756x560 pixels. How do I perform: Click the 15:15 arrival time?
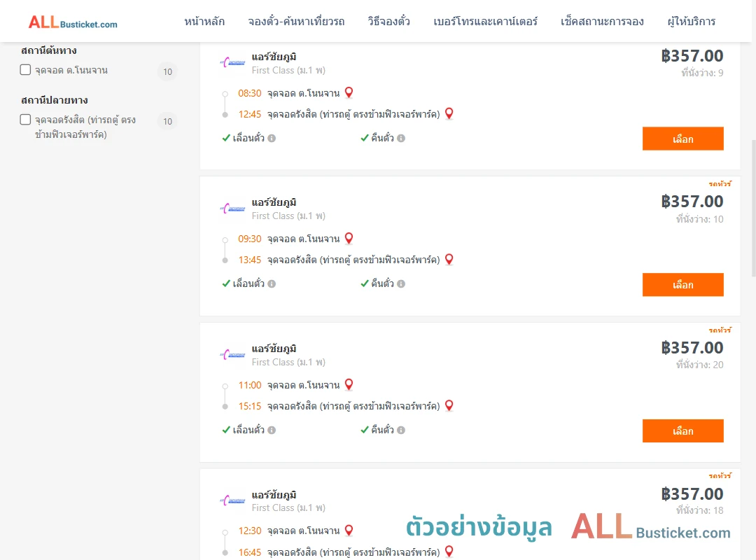(250, 406)
